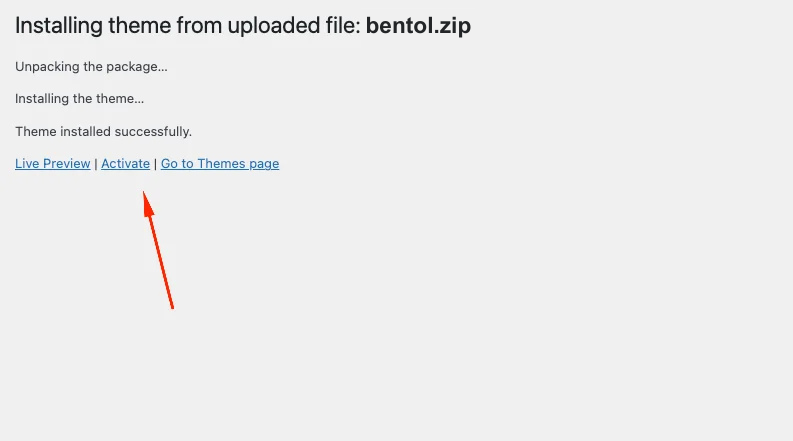Open the Live Preview link

click(x=53, y=163)
